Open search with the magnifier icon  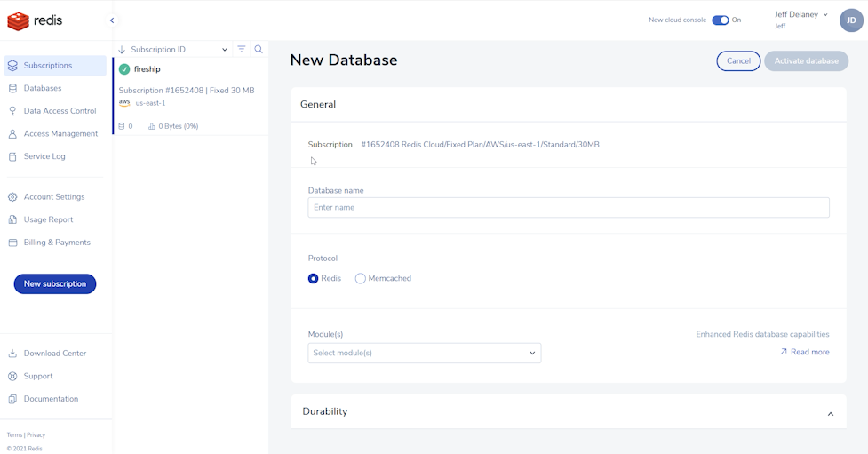click(259, 50)
